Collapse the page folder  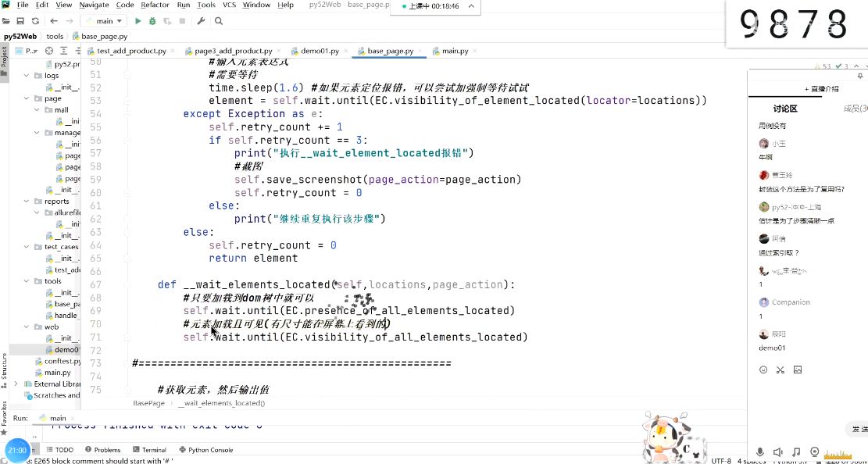coord(26,98)
